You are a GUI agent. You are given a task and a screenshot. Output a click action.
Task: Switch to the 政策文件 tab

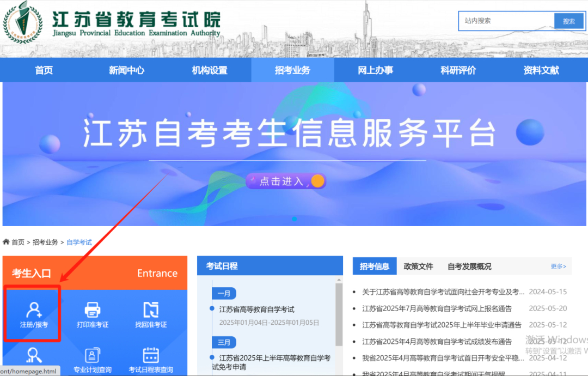418,266
